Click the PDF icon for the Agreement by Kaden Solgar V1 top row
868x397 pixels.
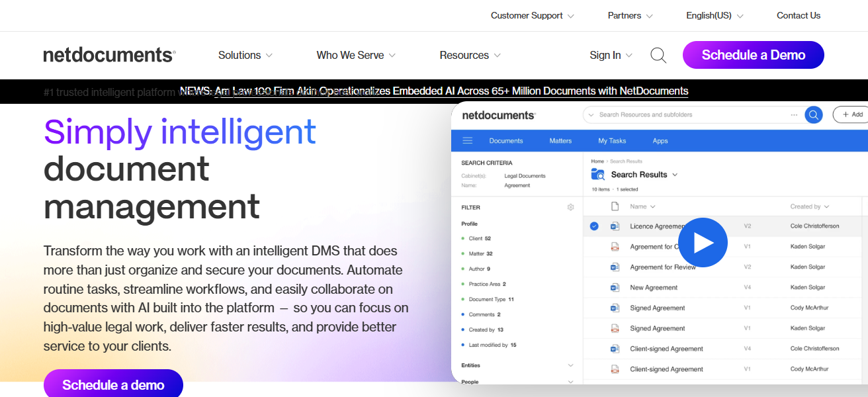[615, 247]
